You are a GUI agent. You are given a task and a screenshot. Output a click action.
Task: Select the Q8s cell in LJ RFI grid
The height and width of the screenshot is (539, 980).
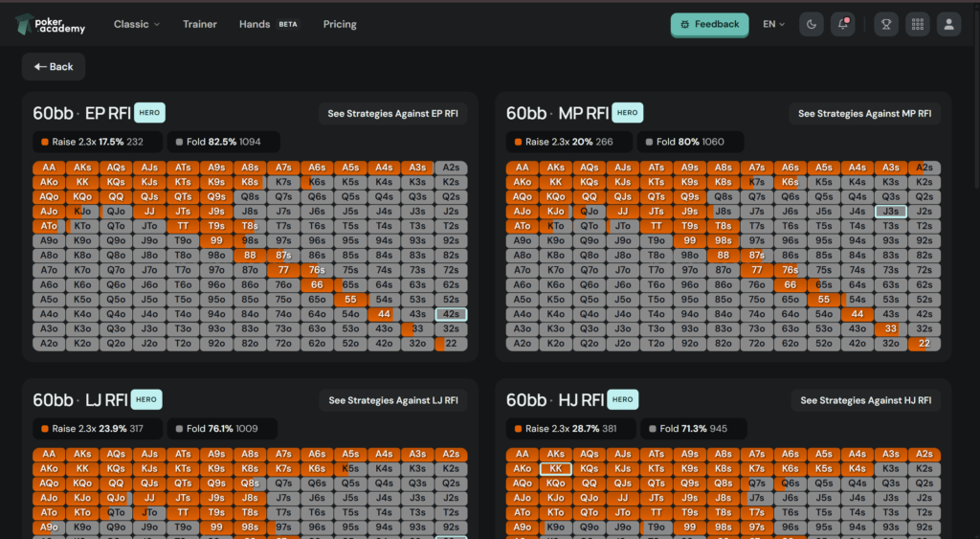click(x=250, y=483)
